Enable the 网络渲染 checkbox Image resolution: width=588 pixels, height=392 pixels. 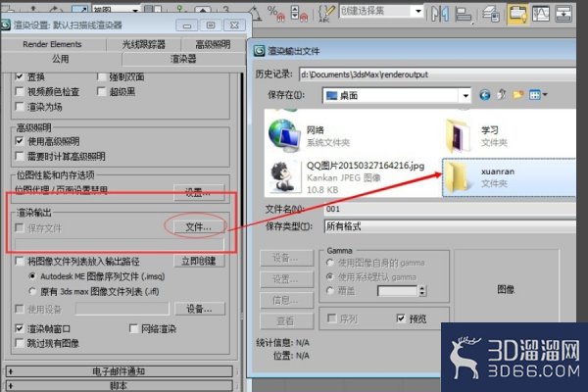click(133, 328)
